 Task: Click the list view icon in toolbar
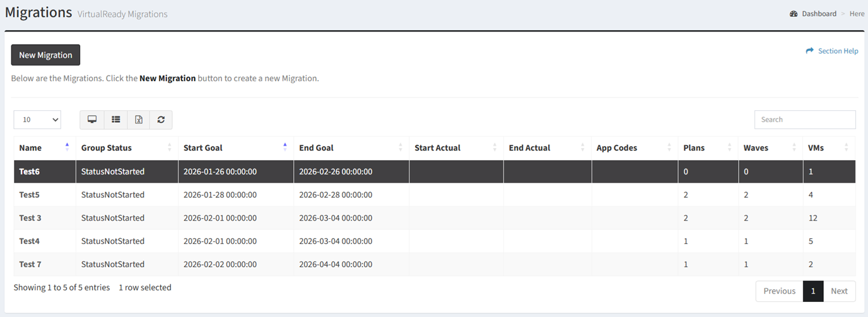click(115, 120)
